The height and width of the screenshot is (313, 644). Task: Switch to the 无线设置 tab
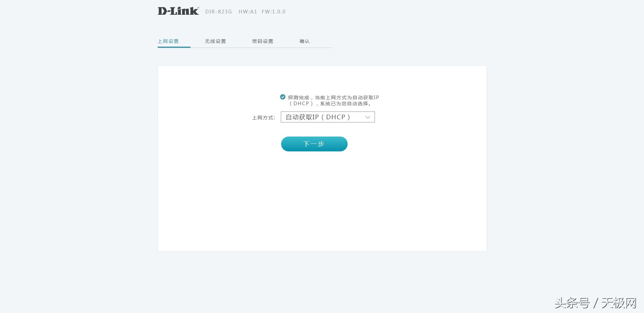[215, 41]
